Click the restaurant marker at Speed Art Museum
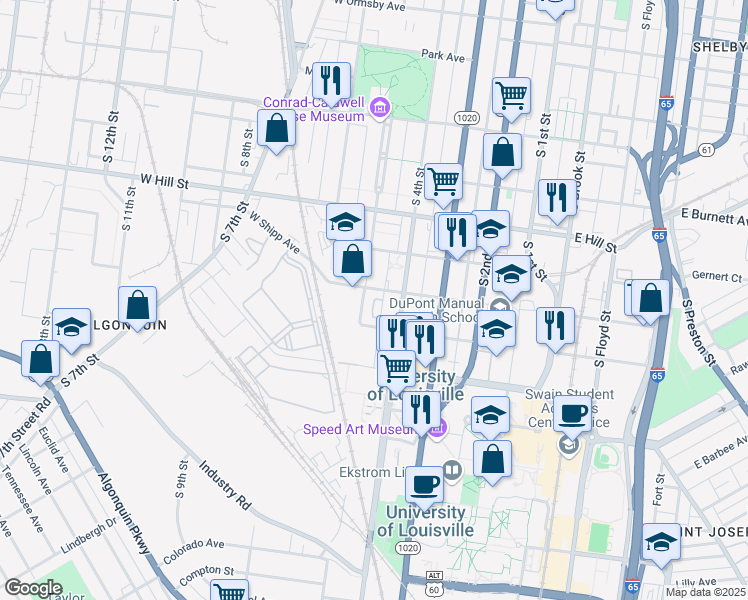 point(421,410)
